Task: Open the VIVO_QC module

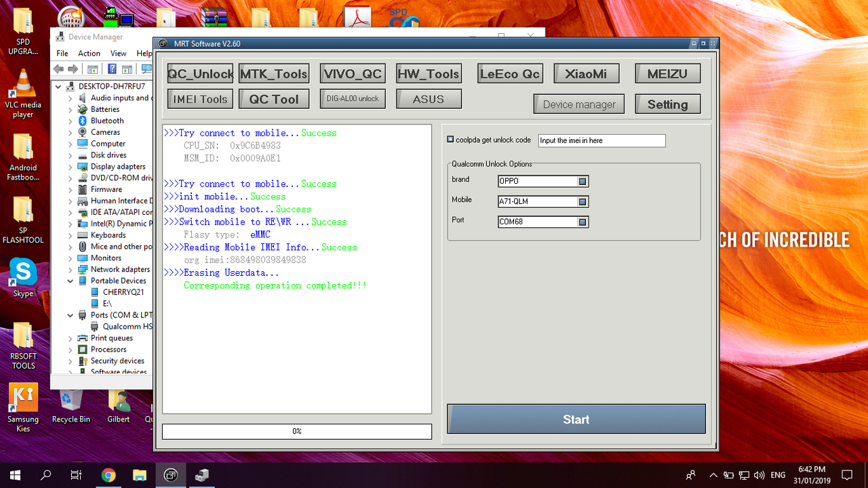Action: click(353, 74)
